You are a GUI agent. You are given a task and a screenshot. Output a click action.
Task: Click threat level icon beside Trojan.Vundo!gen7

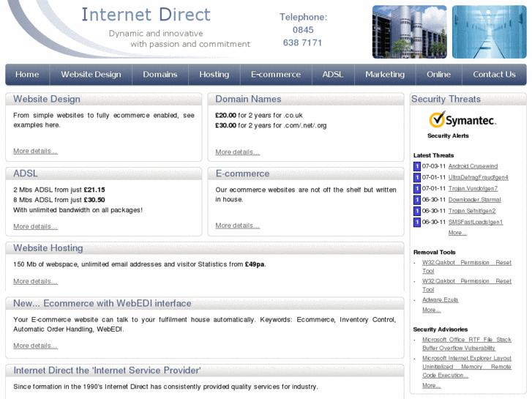(x=417, y=189)
